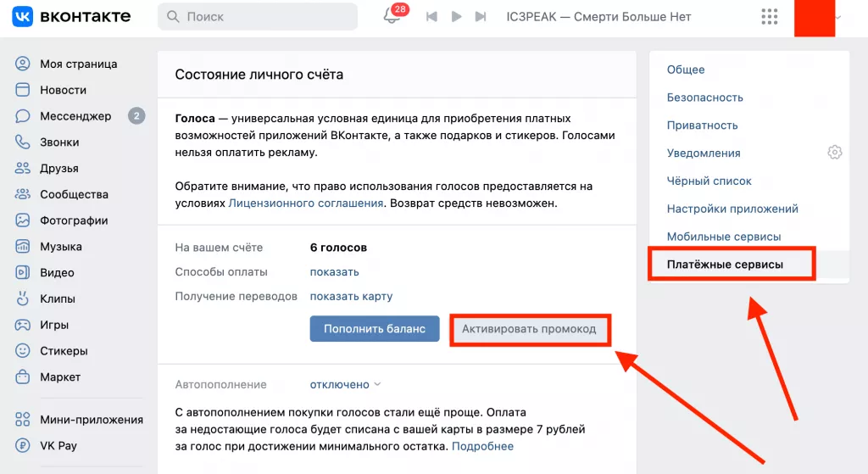Go to Music (Музыка) section
This screenshot has width=868, height=474.
(x=60, y=247)
